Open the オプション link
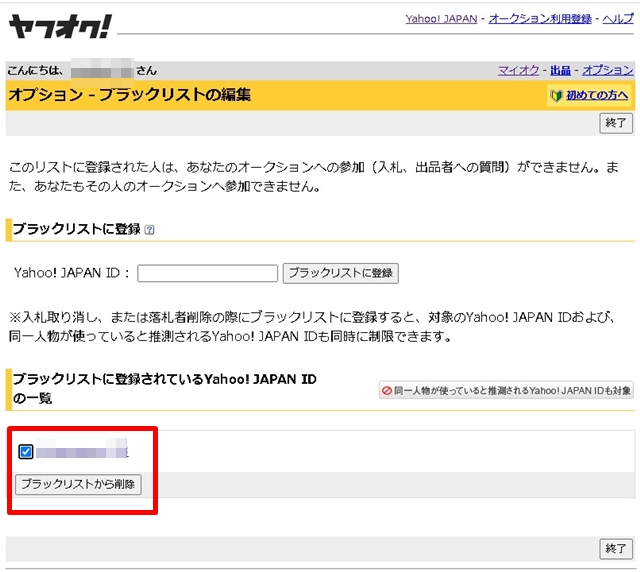The image size is (640, 572). tap(608, 70)
